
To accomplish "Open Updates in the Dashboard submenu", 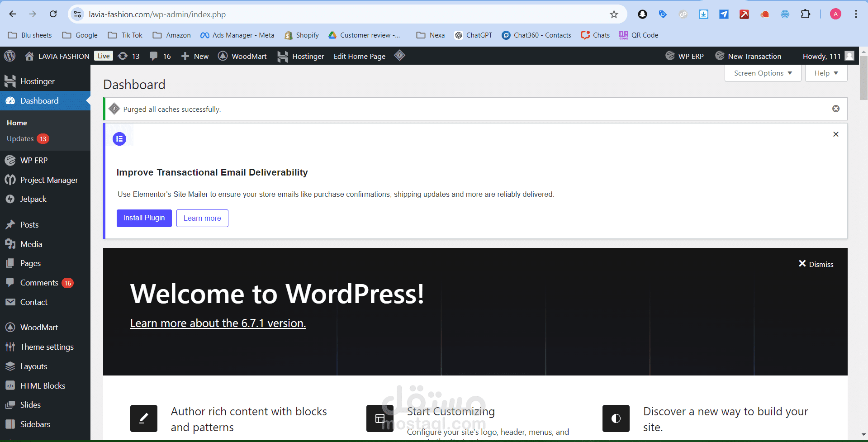I will click(x=27, y=139).
